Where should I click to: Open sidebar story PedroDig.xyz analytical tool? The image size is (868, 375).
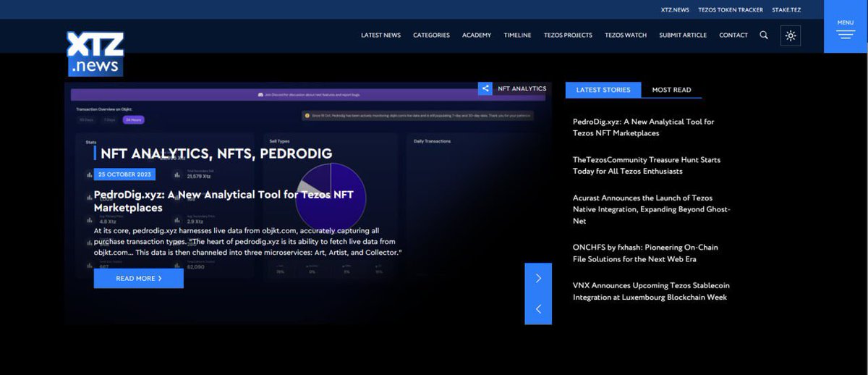tap(643, 127)
